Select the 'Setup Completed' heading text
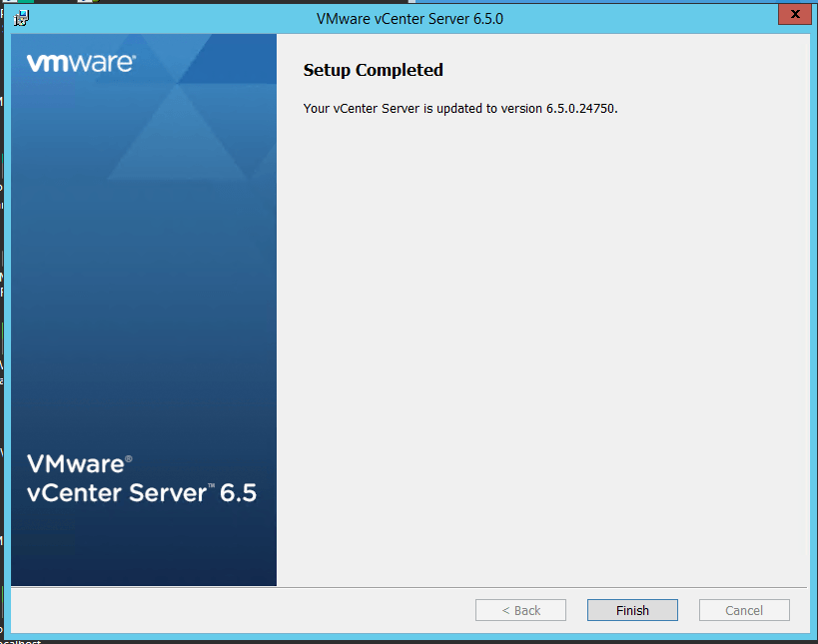818x644 pixels. click(x=373, y=70)
